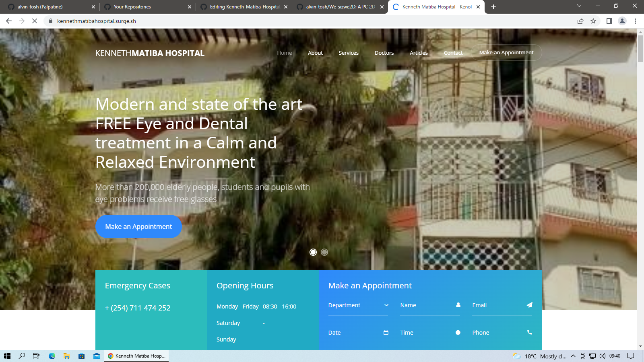Show hidden system tray icons
This screenshot has height=362, width=644.
(573, 356)
